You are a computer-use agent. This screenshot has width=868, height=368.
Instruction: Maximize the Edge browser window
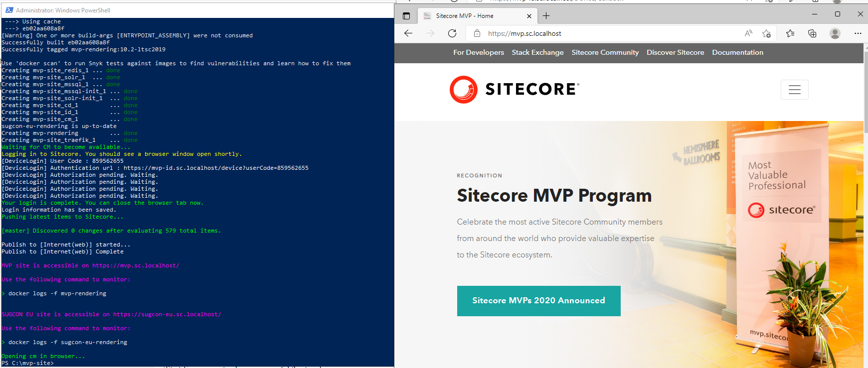click(x=838, y=14)
